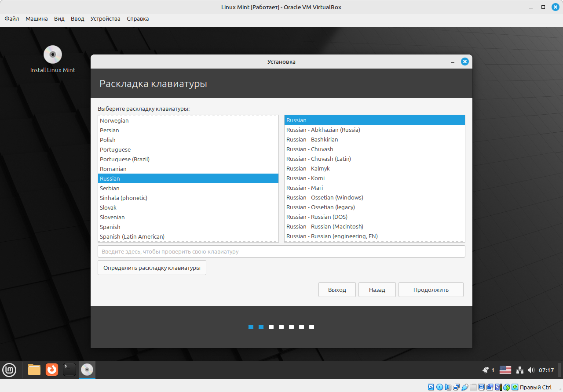This screenshot has height=392, width=563.
Task: Minimize the Установка installer window
Action: 453,62
